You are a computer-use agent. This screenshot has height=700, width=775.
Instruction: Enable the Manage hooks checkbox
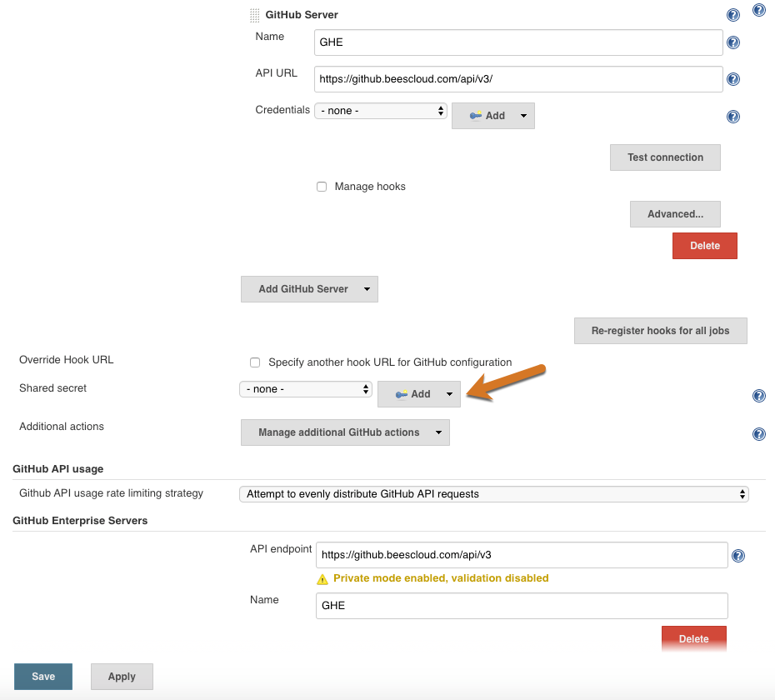pyautogui.click(x=322, y=187)
